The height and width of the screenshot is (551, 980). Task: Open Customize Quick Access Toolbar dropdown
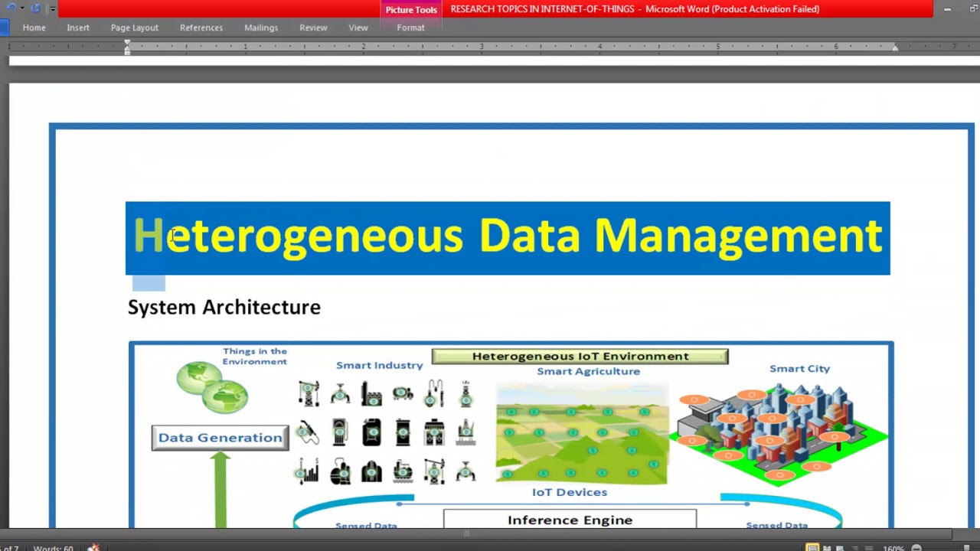pyautogui.click(x=52, y=8)
